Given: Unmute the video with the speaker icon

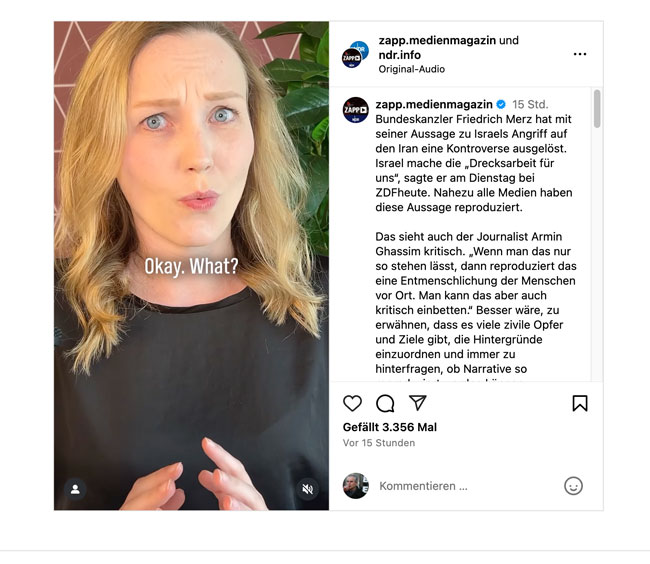Looking at the screenshot, I should point(307,489).
